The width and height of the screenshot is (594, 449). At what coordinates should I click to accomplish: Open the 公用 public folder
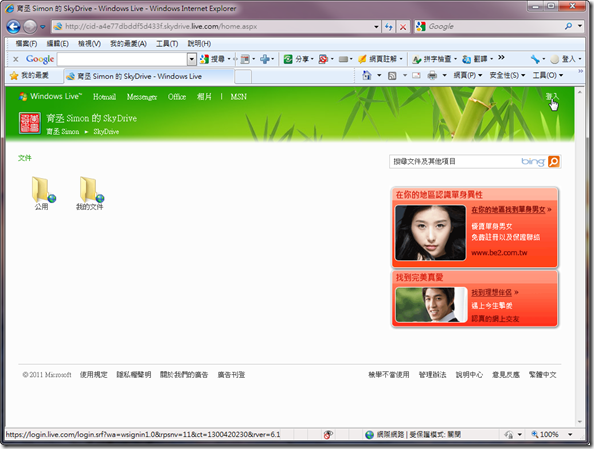click(x=42, y=193)
